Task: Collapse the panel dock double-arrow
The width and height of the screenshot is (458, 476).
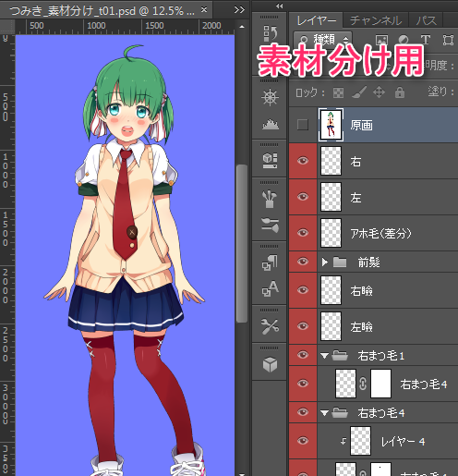Action: point(280,6)
